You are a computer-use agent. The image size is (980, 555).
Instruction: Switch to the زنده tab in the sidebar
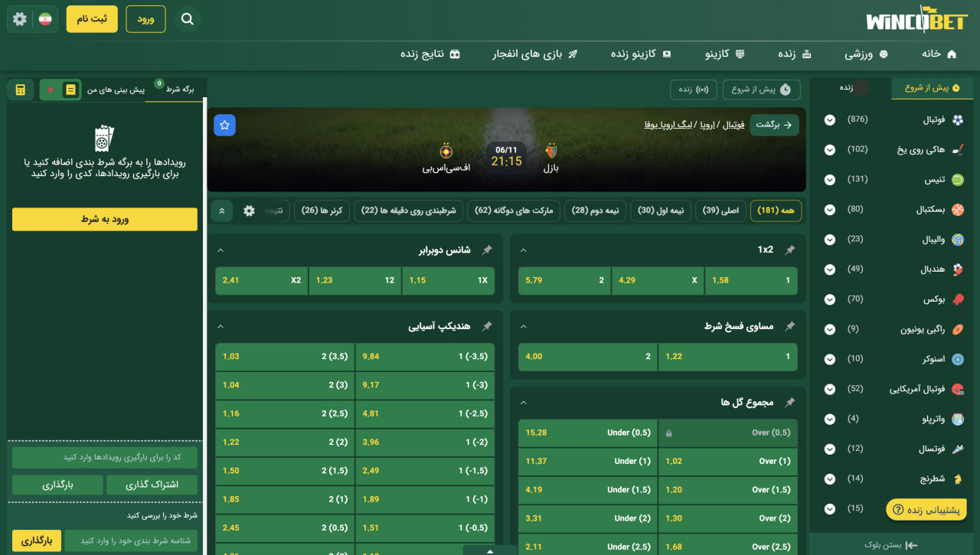point(848,88)
